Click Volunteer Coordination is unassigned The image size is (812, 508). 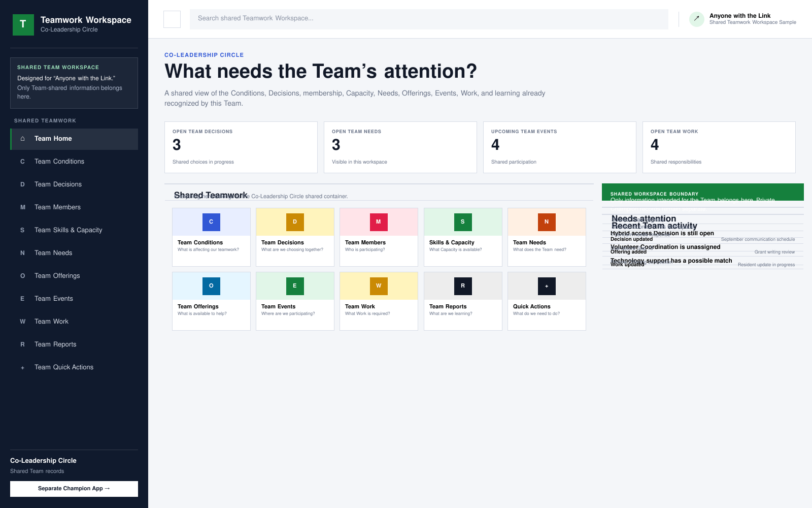pyautogui.click(x=665, y=247)
